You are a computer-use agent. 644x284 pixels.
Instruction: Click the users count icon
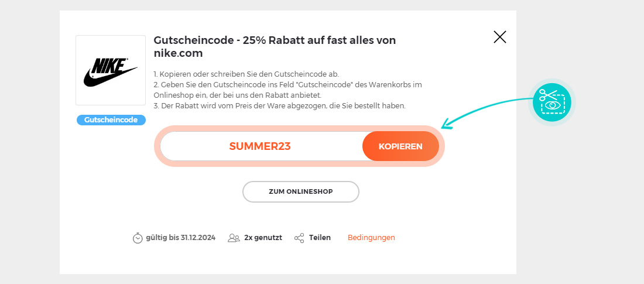point(234,238)
